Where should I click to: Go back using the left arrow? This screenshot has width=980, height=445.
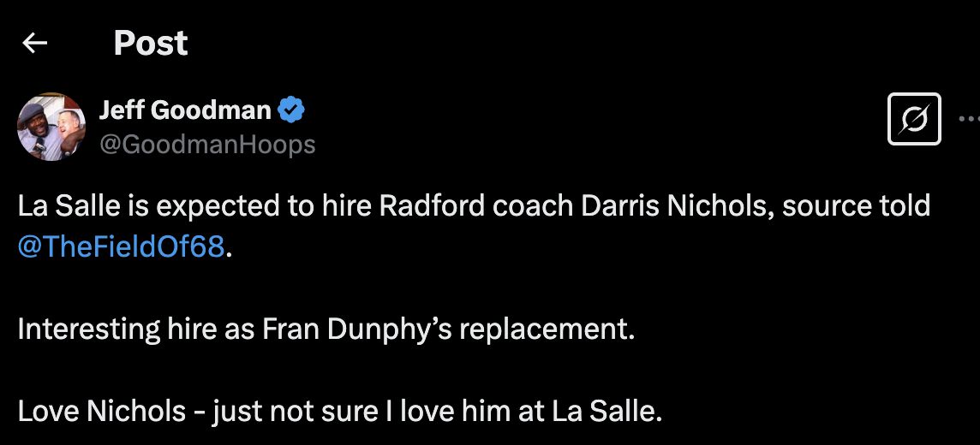[35, 43]
